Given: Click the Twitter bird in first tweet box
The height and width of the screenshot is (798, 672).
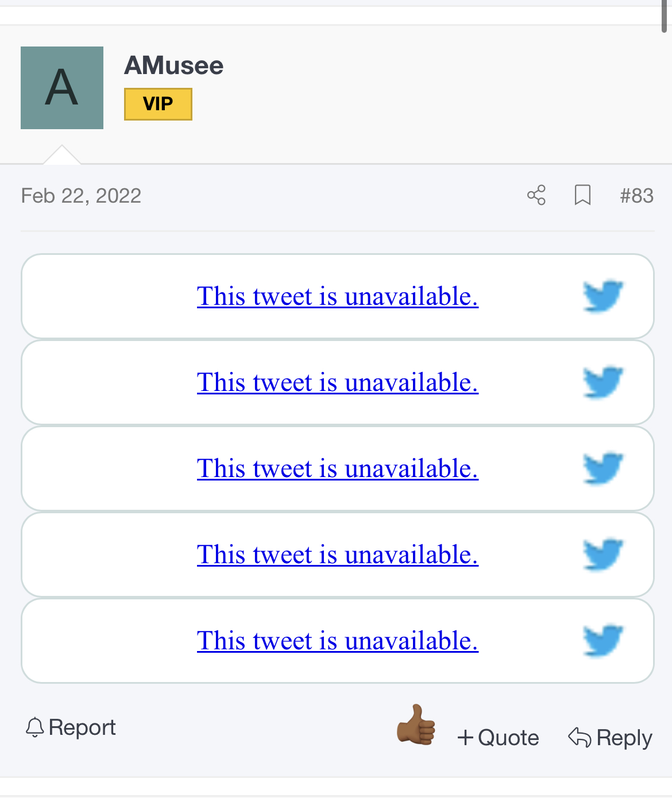Looking at the screenshot, I should coord(603,296).
